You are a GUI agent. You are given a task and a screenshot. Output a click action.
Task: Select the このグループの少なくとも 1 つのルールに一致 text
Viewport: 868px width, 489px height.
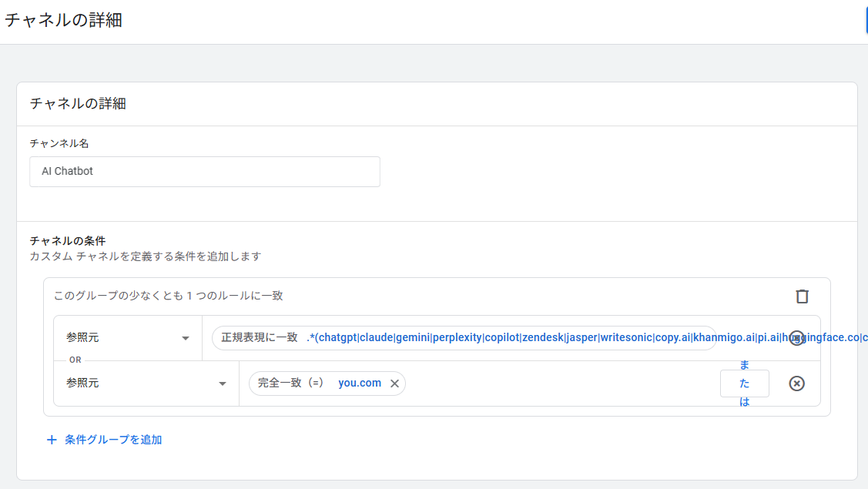pyautogui.click(x=168, y=296)
